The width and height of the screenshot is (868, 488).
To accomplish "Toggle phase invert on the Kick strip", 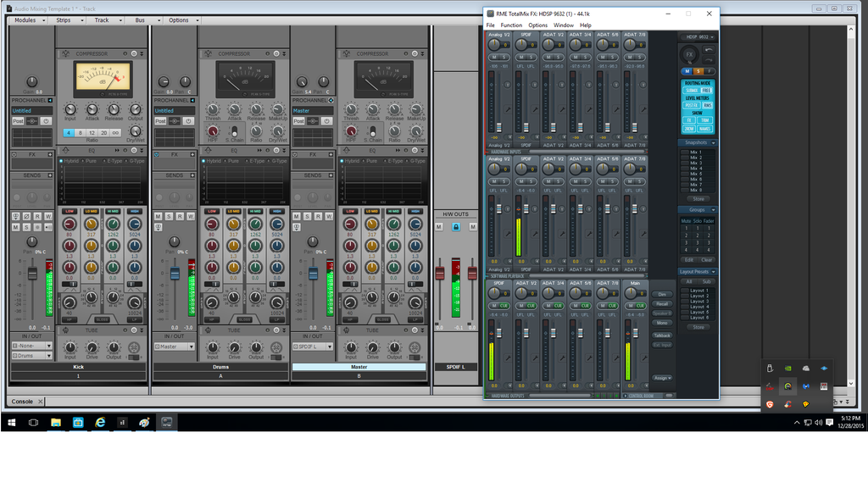I will point(27,217).
